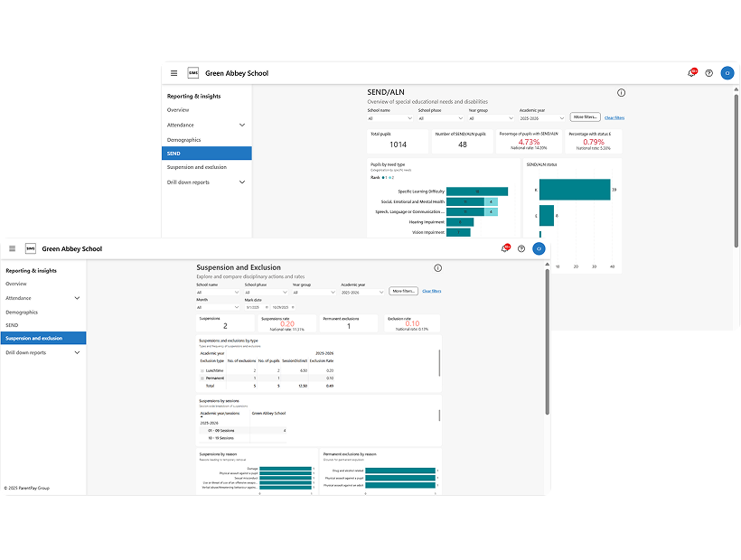Open notifications bell in the Suspension and Exclusion window

[504, 248]
